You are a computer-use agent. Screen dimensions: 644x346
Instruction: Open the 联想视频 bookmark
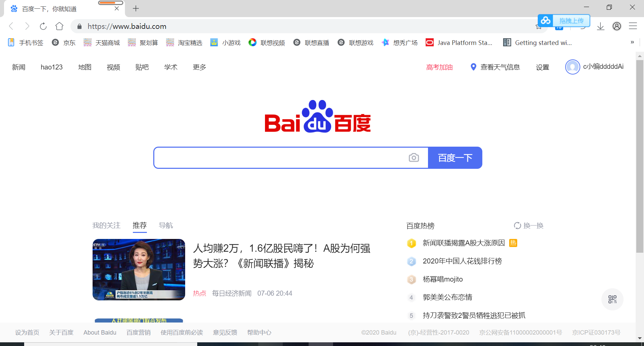pyautogui.click(x=267, y=43)
